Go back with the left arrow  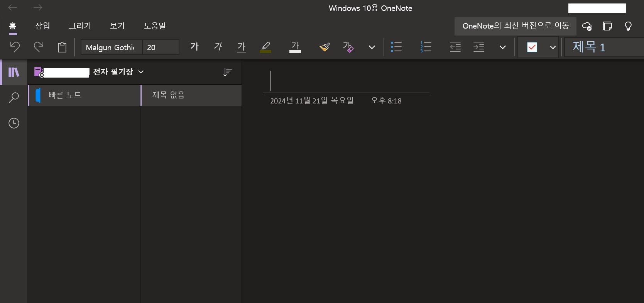click(13, 7)
